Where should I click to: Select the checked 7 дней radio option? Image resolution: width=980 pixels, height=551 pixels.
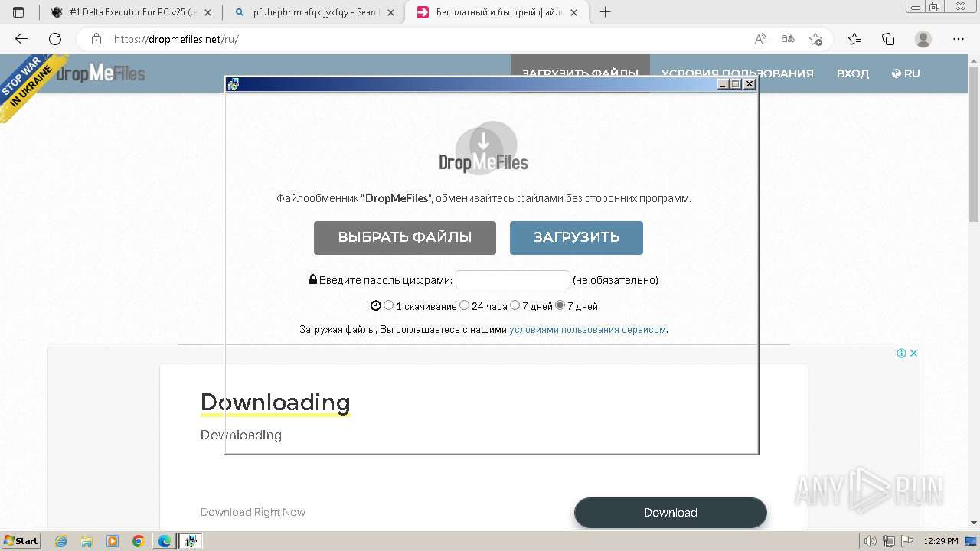pyautogui.click(x=560, y=305)
